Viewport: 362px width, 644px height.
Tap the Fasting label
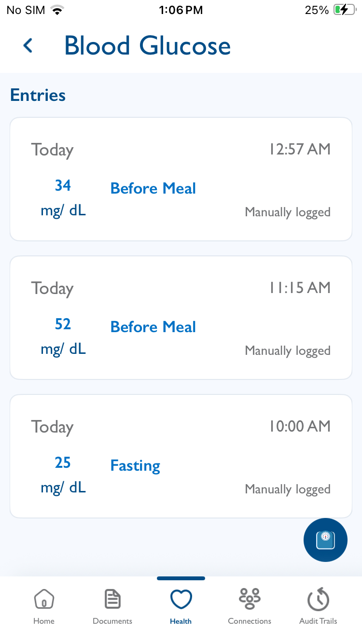135,466
